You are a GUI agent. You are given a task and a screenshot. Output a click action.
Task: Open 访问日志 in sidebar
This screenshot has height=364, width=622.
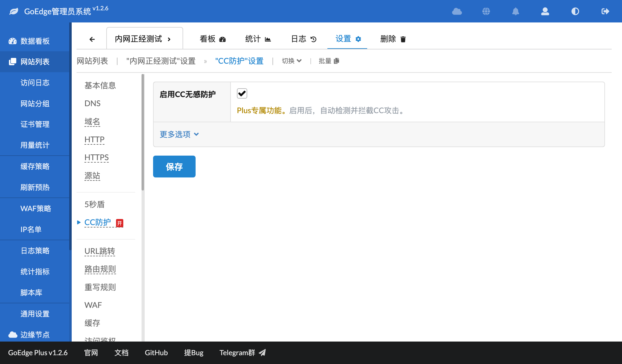tap(35, 83)
